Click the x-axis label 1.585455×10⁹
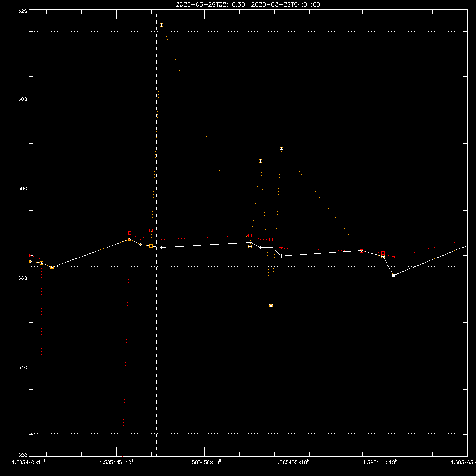The width and height of the screenshot is (476, 476). pos(292,462)
